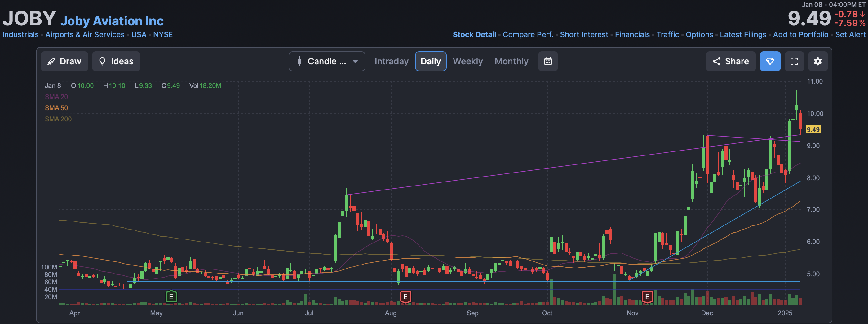Screen dimensions: 868x324
Task: Open the Industrials sector link
Action: point(20,34)
